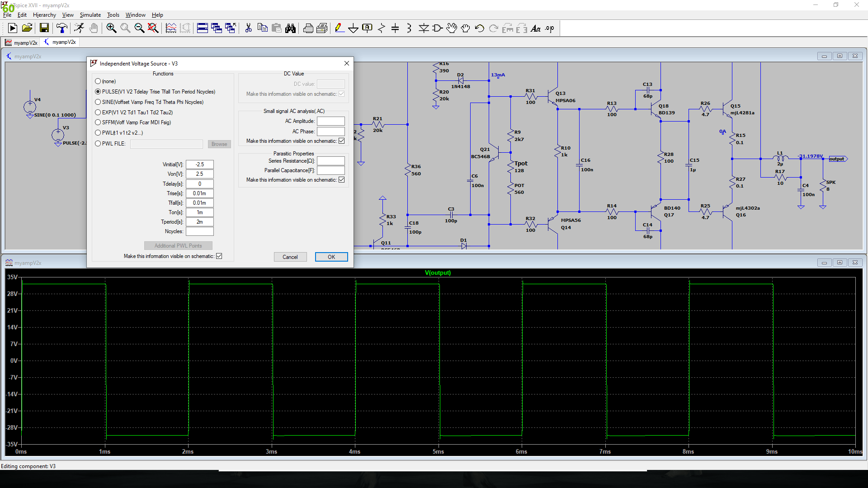Image resolution: width=868 pixels, height=488 pixels.
Task: Select the Text Aa tool
Action: pos(536,28)
